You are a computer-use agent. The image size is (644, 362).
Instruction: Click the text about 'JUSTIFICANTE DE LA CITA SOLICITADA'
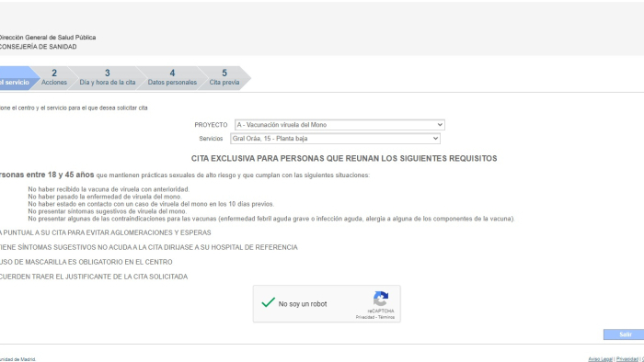coord(94,277)
